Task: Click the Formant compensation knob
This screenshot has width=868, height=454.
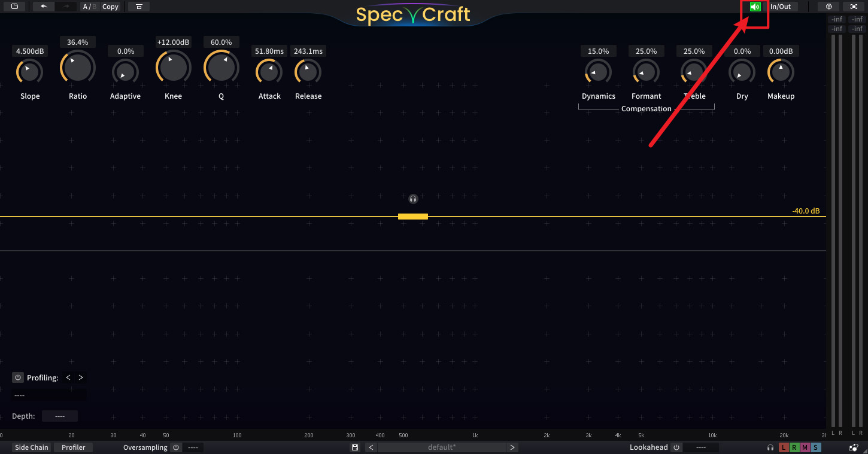Action: (647, 72)
